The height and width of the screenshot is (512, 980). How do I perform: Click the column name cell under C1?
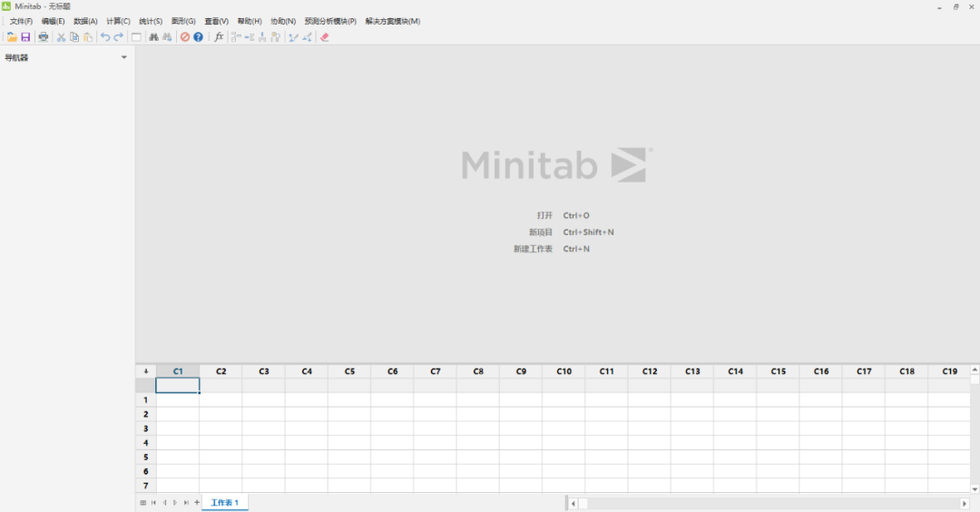(178, 386)
